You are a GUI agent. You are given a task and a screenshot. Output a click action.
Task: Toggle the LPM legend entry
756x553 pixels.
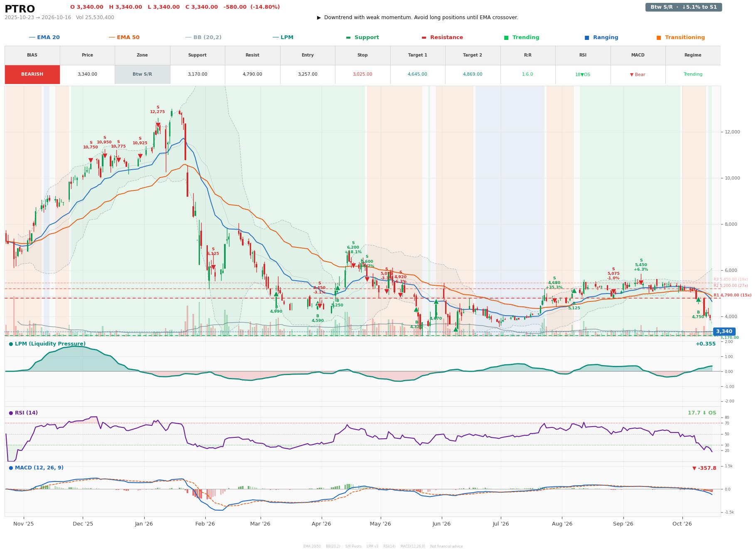(283, 37)
